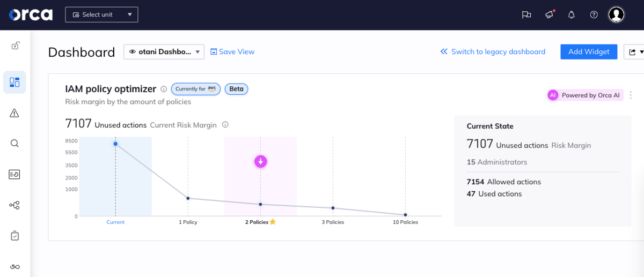Click the 7154 Allowed actions text

pyautogui.click(x=504, y=182)
